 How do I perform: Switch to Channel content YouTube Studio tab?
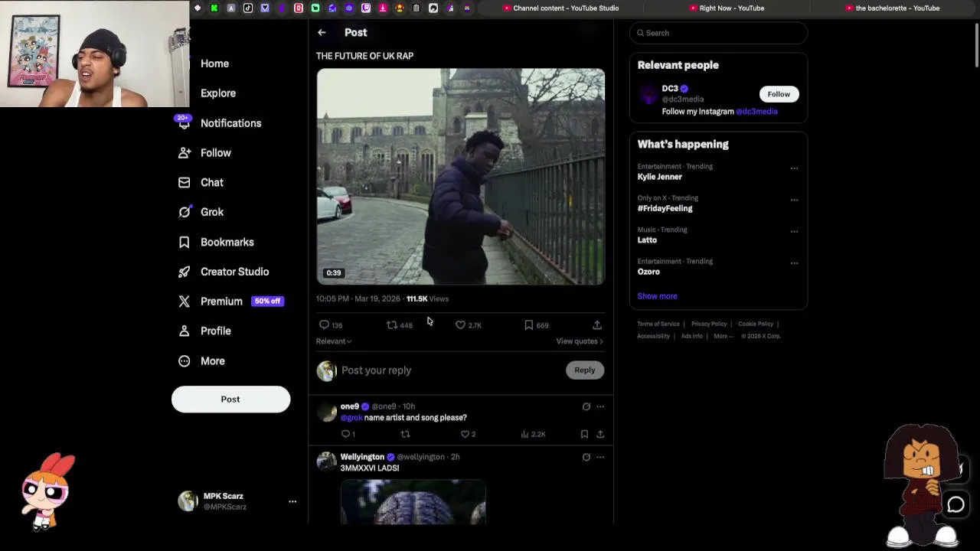(560, 8)
